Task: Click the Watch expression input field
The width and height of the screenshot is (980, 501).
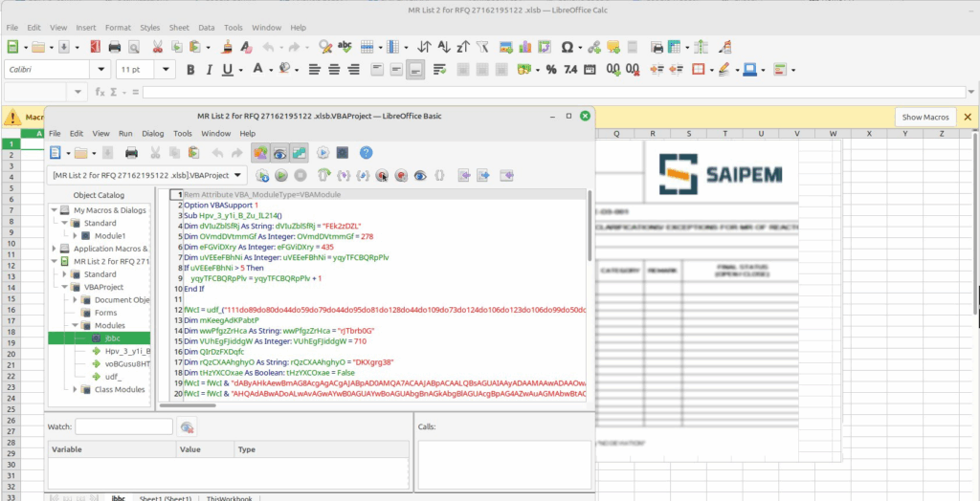Action: [x=123, y=427]
